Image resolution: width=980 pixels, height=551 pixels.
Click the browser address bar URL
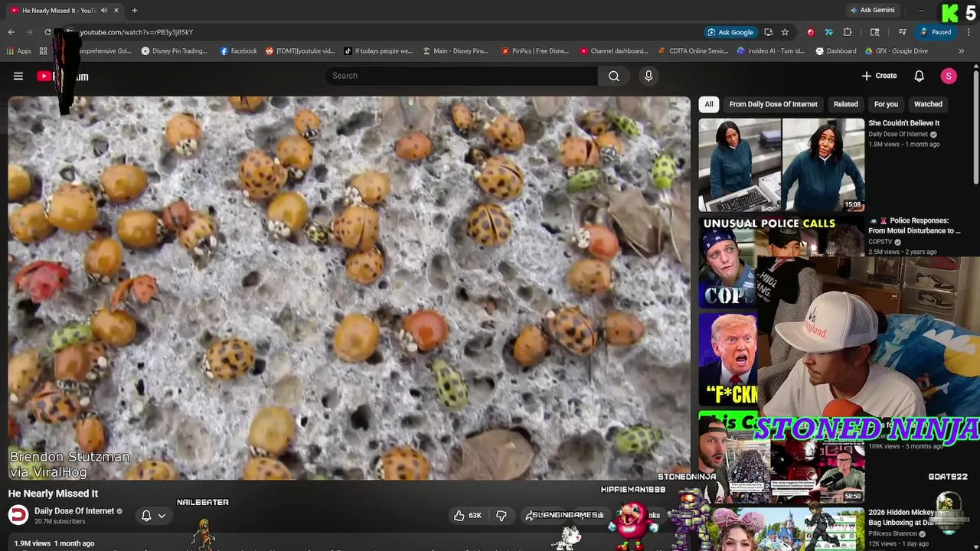(x=136, y=32)
